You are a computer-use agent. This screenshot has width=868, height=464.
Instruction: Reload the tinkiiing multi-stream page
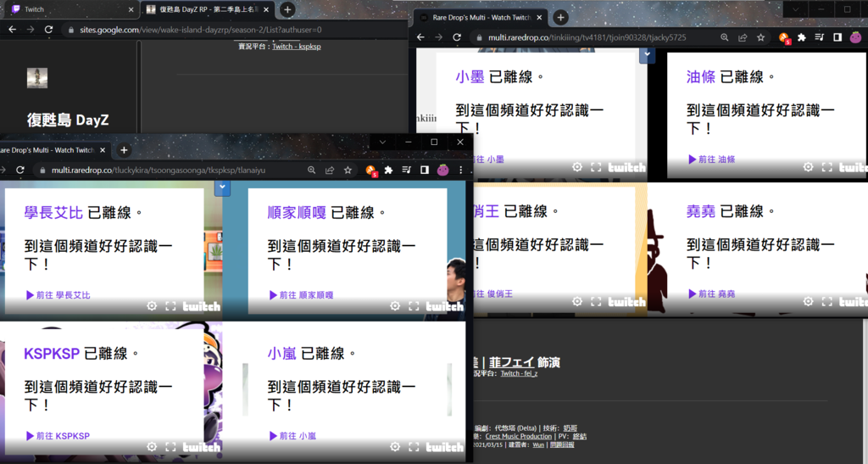click(457, 37)
